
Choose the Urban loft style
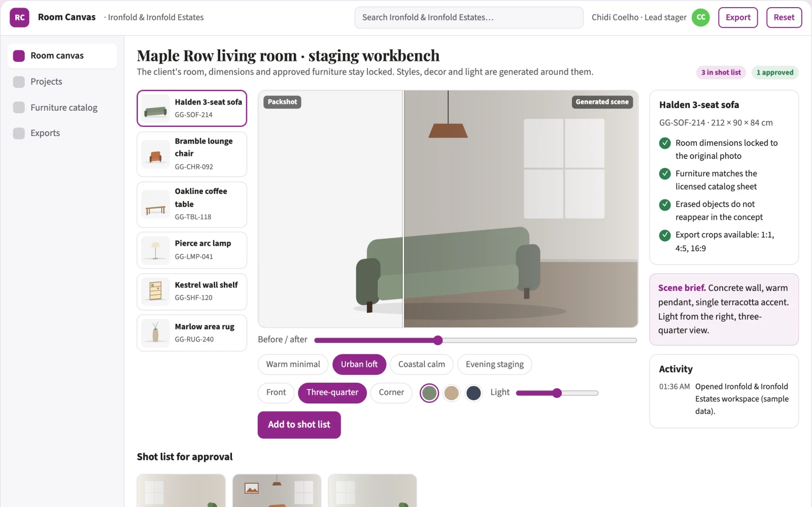(x=359, y=364)
